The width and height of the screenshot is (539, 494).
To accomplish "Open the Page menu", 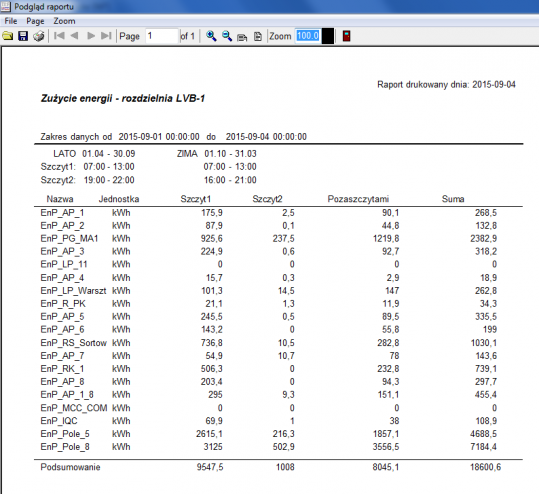I will (x=35, y=21).
